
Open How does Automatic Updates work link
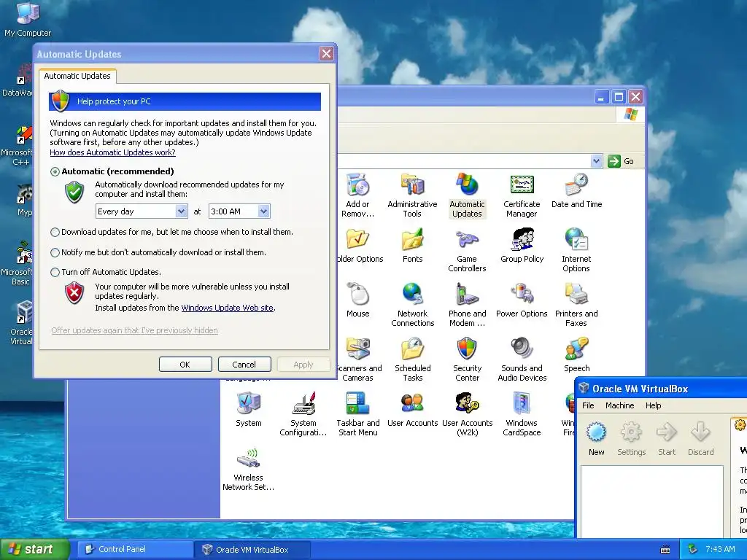tap(112, 152)
